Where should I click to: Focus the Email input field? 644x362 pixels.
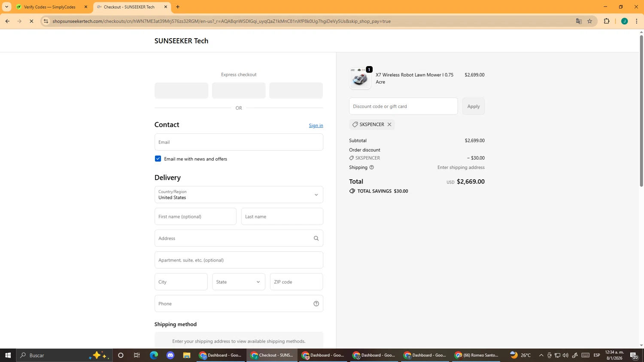tap(239, 142)
